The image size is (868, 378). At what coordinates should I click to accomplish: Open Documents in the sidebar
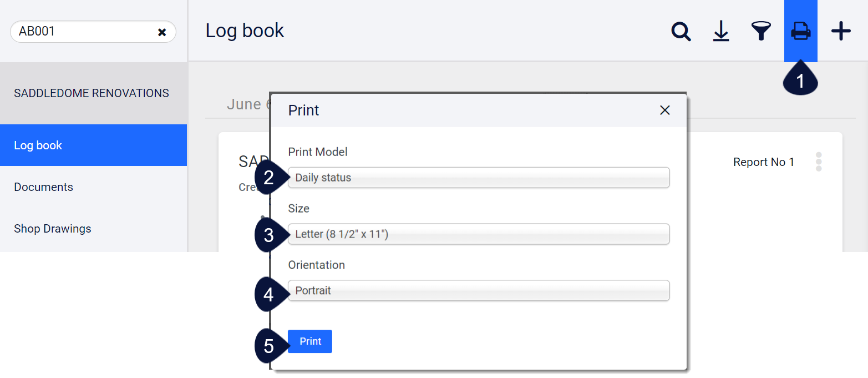(93, 187)
